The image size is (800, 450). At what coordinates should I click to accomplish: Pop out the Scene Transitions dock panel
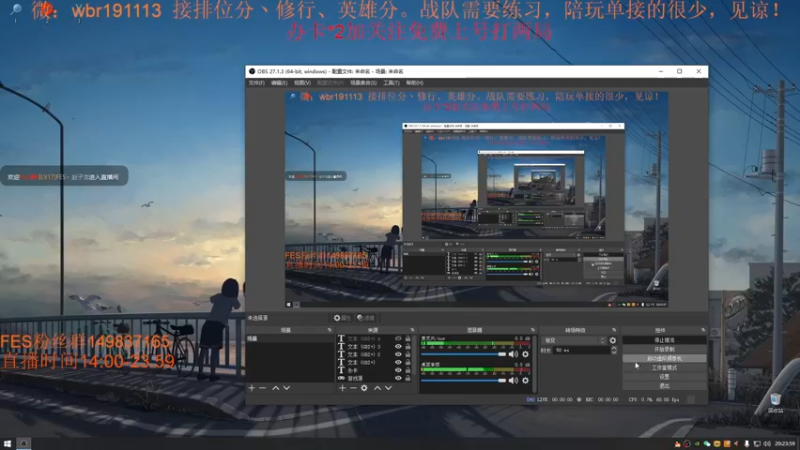click(614, 330)
